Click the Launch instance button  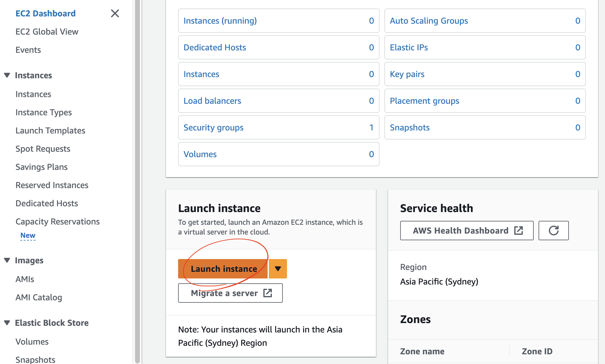tap(223, 269)
